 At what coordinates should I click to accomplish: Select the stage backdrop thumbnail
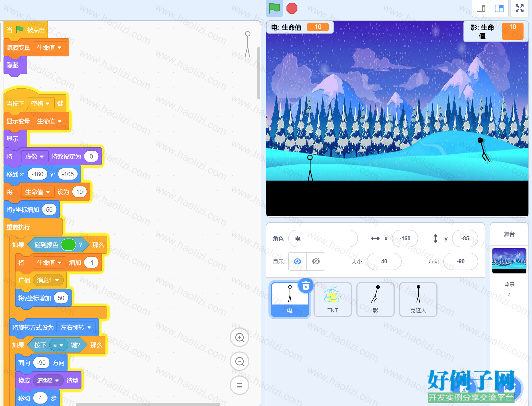click(x=509, y=261)
